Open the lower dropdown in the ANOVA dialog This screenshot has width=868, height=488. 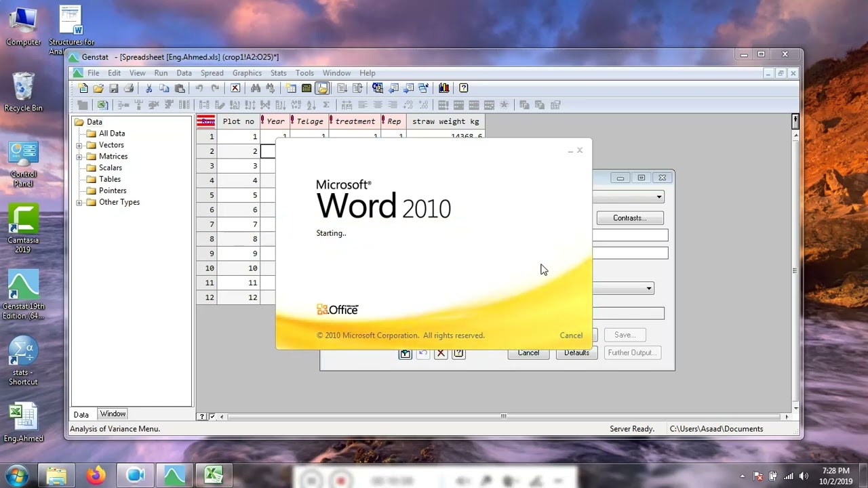[649, 289]
